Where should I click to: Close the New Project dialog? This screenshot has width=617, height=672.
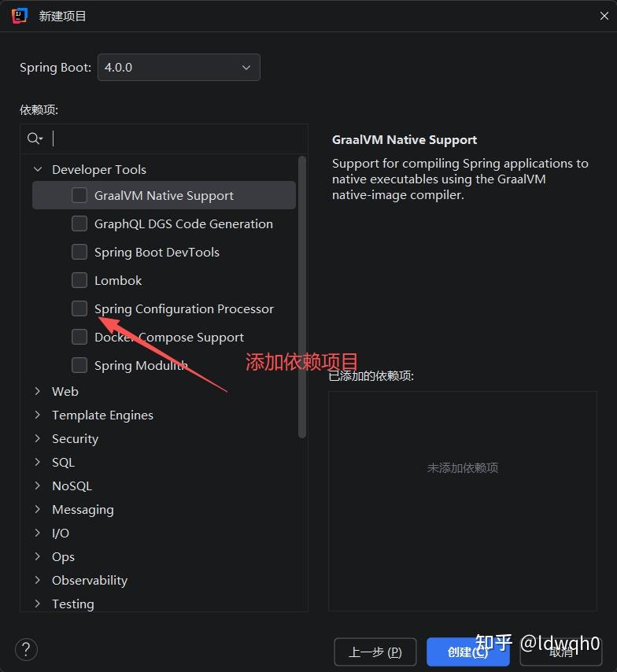tap(604, 16)
